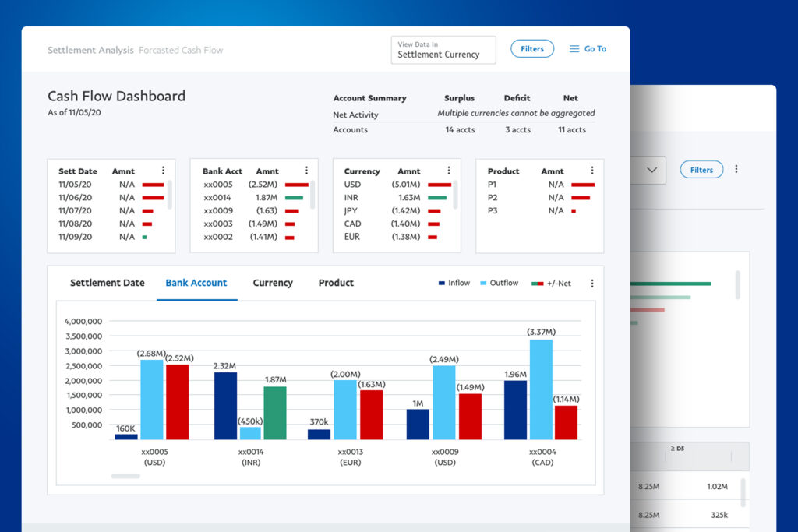Switch to the Currency chart tab
The image size is (798, 532).
pos(273,283)
